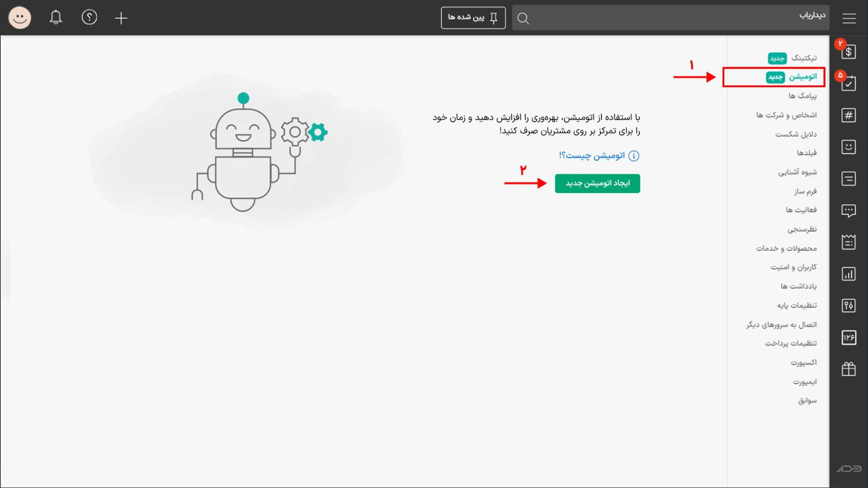Click the question mark help icon

coord(89,18)
